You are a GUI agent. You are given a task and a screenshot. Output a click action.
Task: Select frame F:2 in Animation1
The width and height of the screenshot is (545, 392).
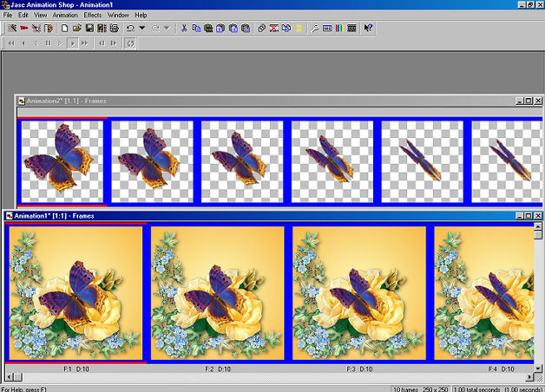(218, 293)
